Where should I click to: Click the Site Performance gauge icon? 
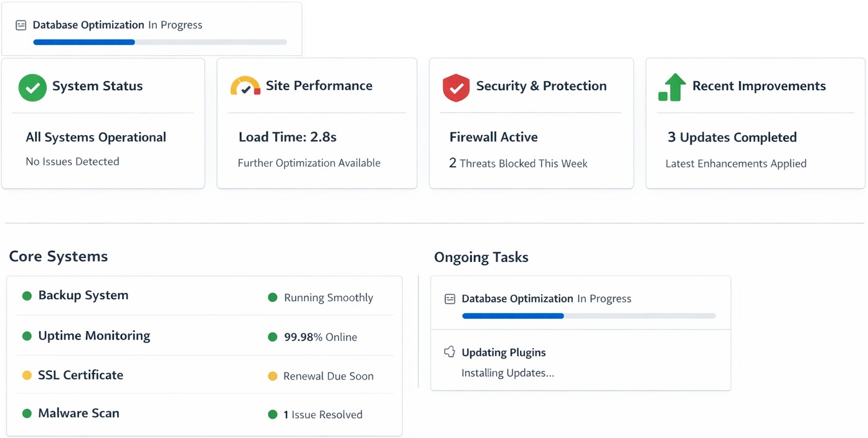click(245, 86)
